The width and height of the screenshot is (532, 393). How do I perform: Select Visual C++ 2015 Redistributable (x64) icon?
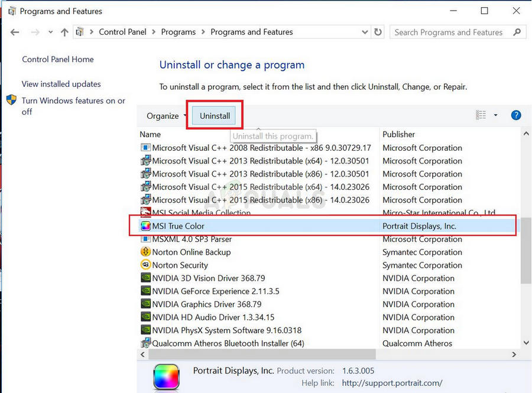tap(145, 187)
